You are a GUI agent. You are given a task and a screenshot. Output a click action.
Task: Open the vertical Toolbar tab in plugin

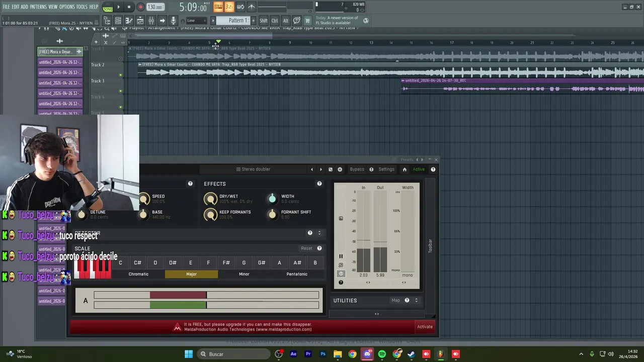[x=430, y=246]
